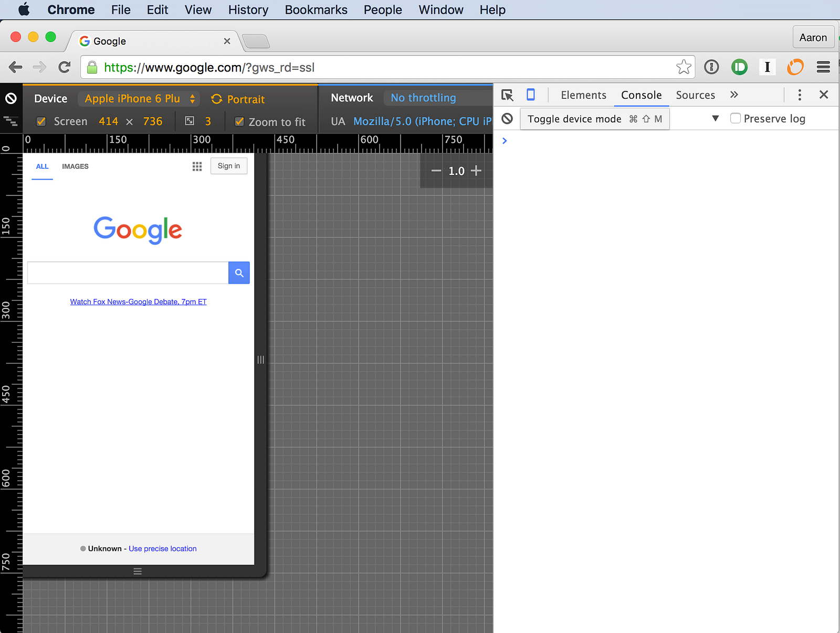
Task: Close the Google browser tab
Action: (227, 41)
